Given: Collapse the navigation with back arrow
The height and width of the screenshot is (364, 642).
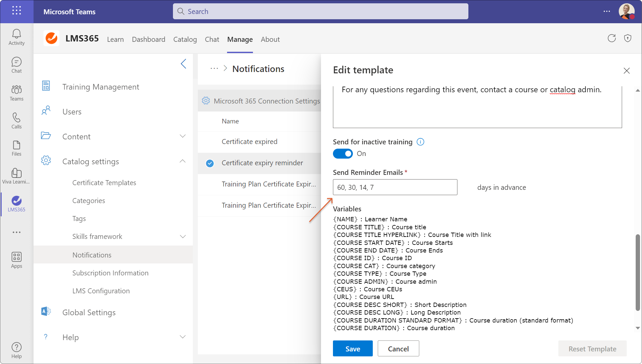Looking at the screenshot, I should [184, 64].
